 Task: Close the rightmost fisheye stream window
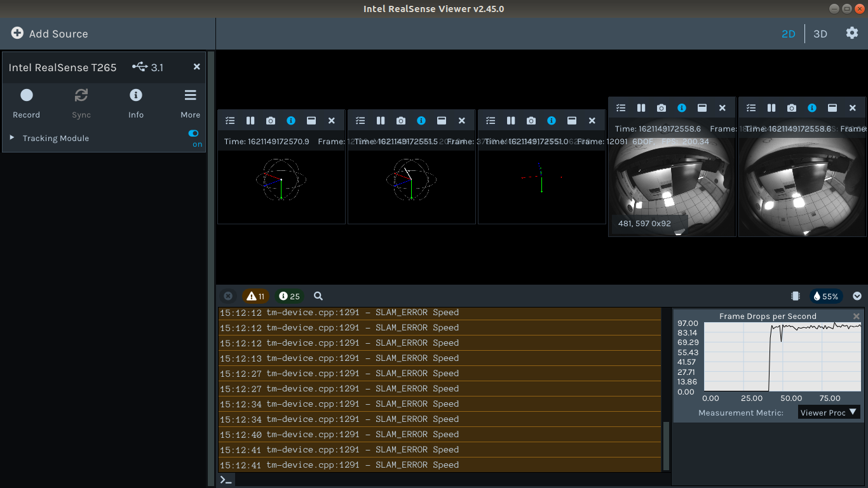853,108
